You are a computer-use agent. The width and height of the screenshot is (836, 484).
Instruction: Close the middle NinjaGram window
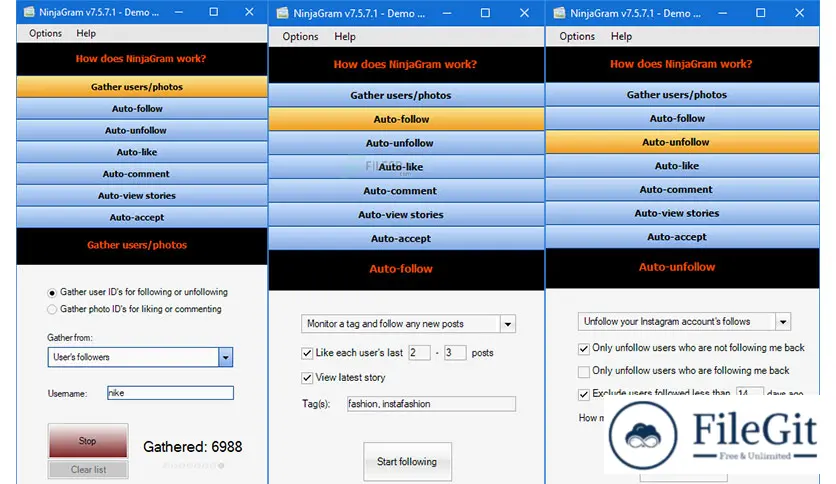[x=524, y=13]
